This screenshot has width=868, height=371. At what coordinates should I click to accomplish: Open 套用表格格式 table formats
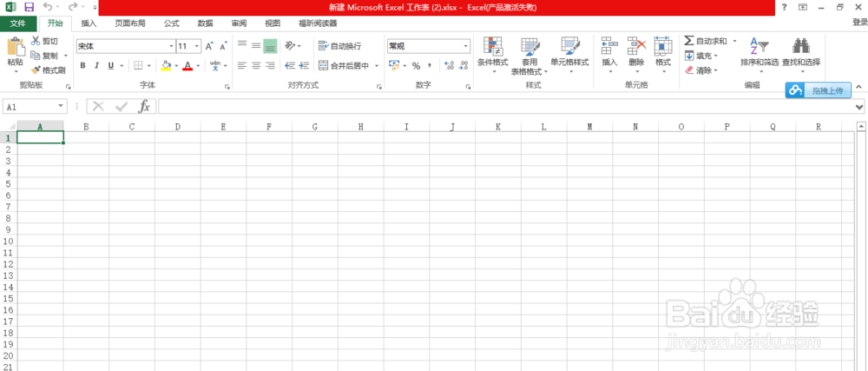point(529,55)
